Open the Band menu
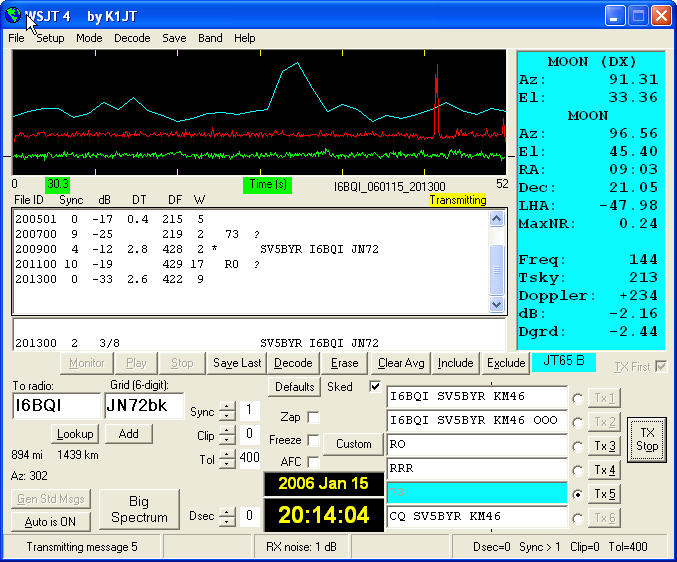The width and height of the screenshot is (677, 562). 210,38
